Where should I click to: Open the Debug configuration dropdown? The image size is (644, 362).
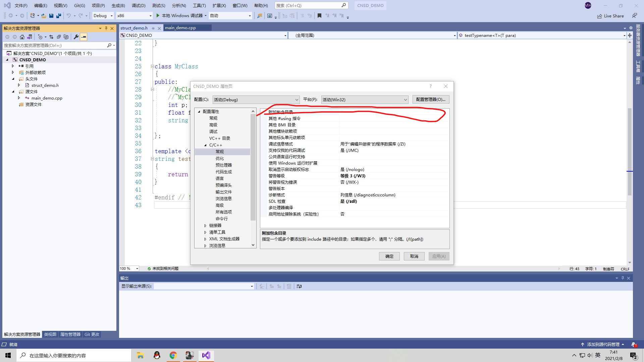tap(103, 16)
